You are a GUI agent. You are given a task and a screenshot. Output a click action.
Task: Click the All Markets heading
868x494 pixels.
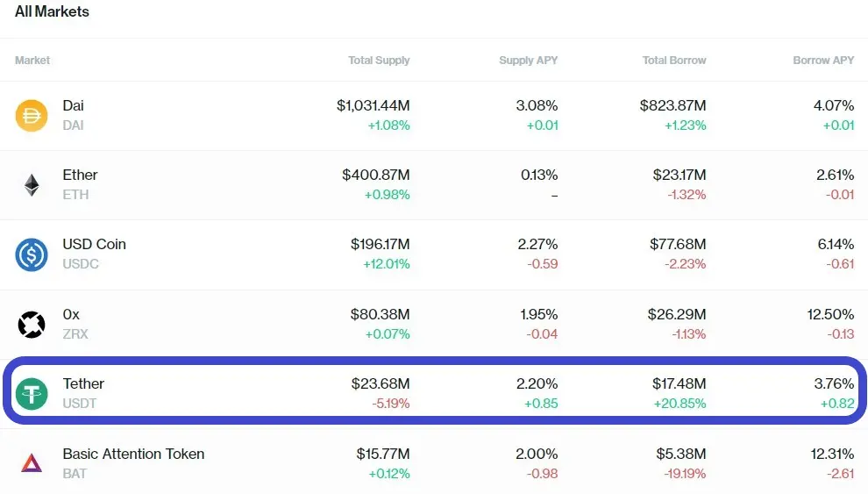pos(52,11)
